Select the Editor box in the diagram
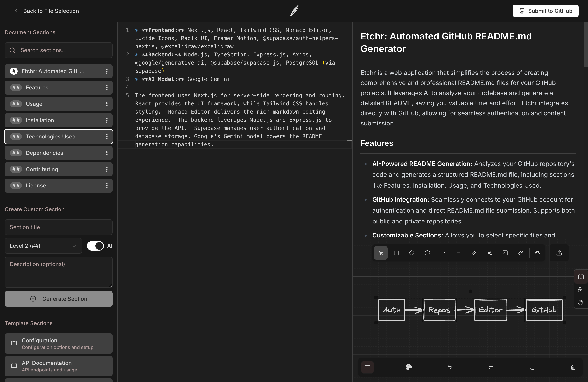 (491, 310)
